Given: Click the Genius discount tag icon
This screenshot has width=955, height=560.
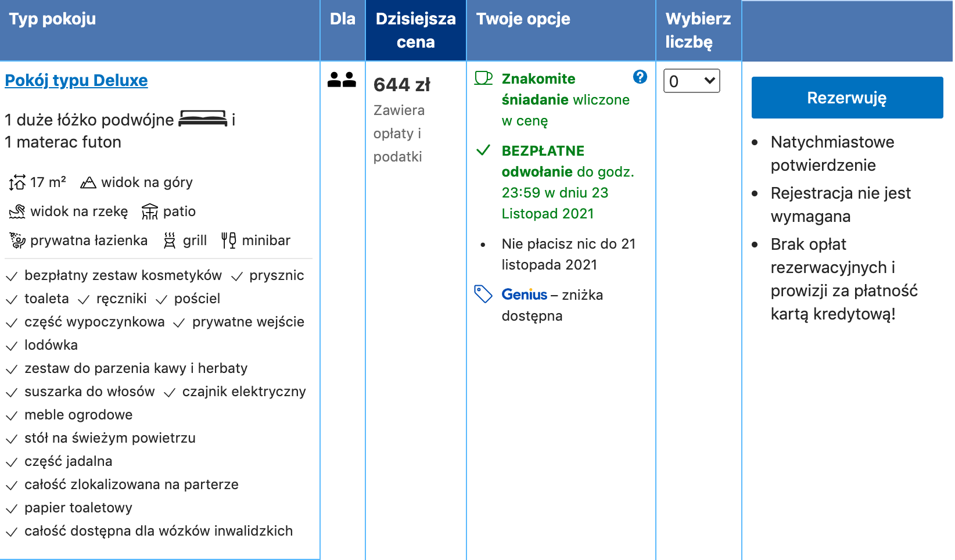Looking at the screenshot, I should (483, 294).
